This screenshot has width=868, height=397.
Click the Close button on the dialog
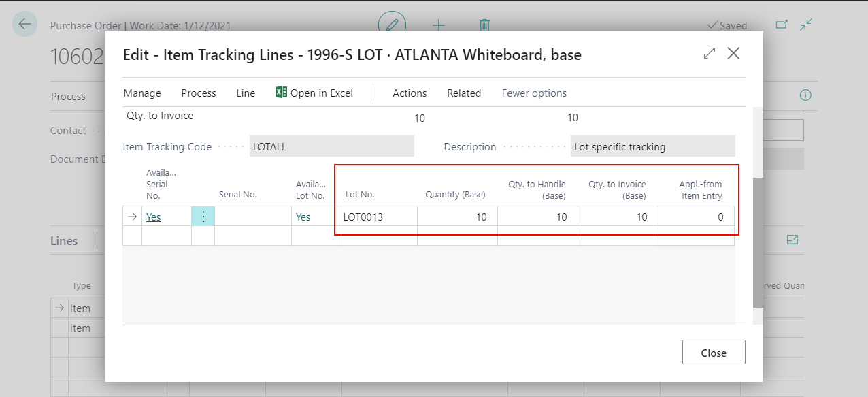click(714, 352)
